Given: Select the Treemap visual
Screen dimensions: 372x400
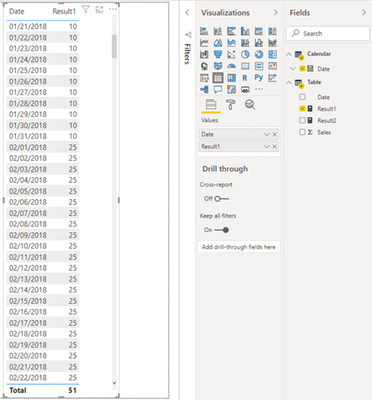Looking at the screenshot, I should pyautogui.click(x=272, y=54).
